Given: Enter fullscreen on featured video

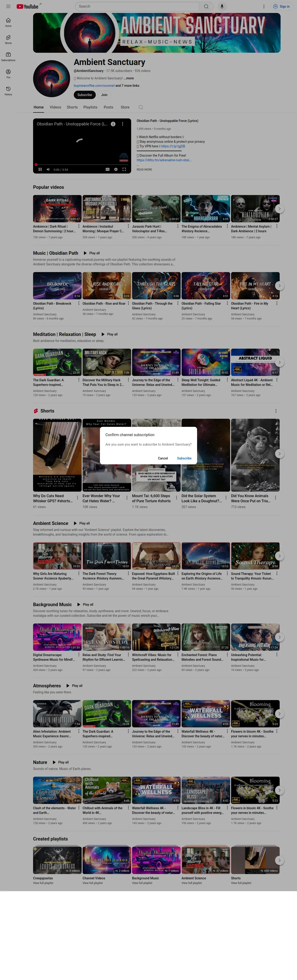Looking at the screenshot, I should point(124,170).
